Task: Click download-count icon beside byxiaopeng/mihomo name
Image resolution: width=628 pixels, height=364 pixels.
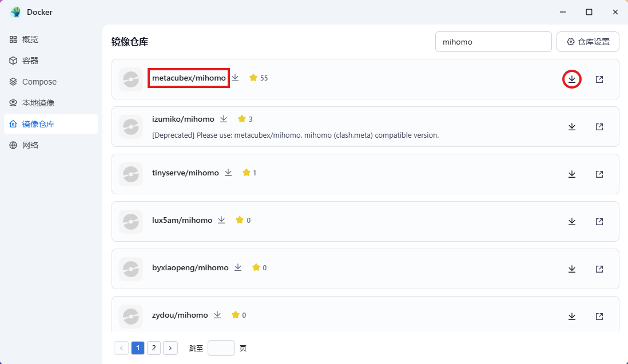Action: tap(238, 267)
